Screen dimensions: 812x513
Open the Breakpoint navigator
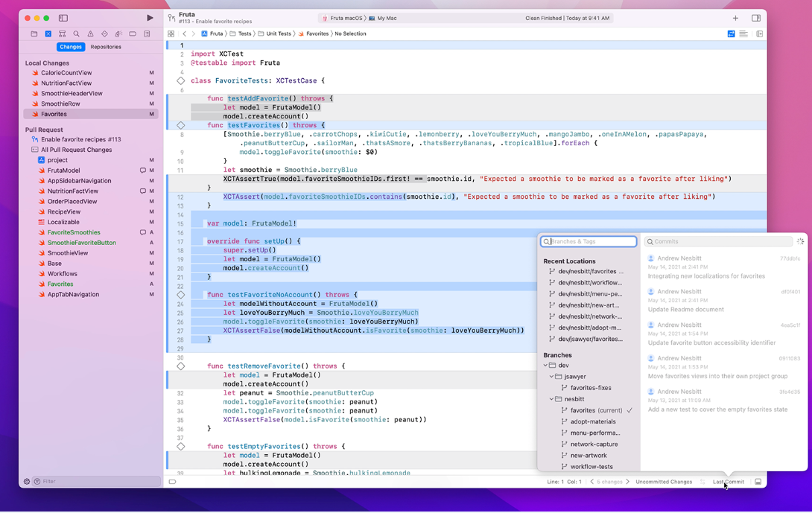[133, 34]
